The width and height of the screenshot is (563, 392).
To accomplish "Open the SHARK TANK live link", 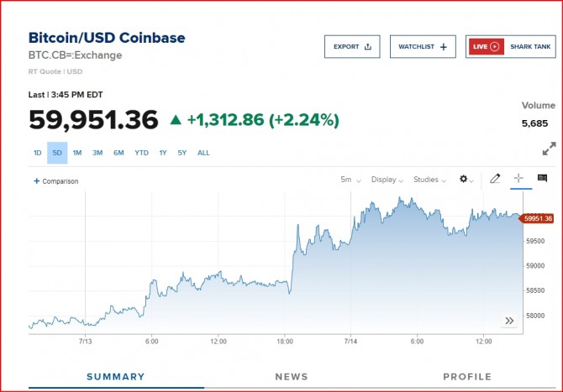I will click(530, 47).
